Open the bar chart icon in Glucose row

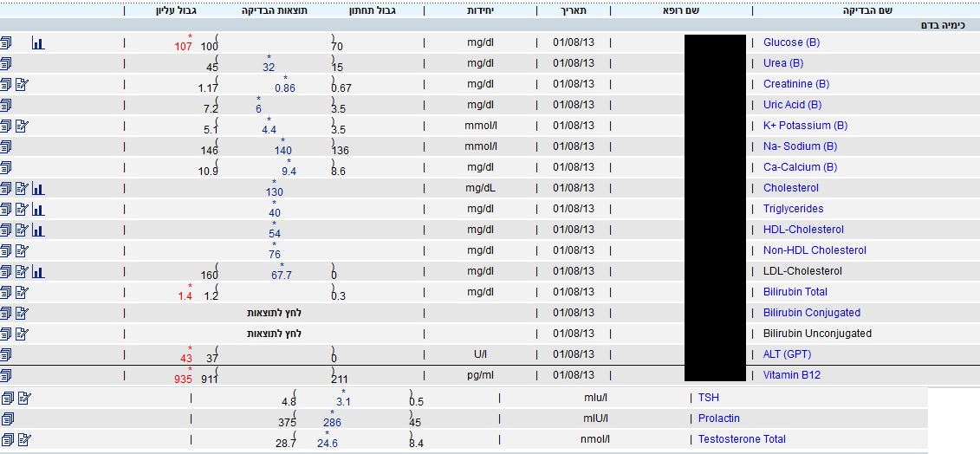(x=38, y=42)
